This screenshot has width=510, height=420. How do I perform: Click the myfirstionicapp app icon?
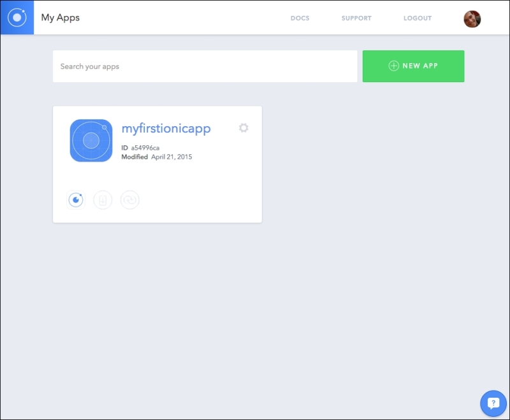point(91,140)
